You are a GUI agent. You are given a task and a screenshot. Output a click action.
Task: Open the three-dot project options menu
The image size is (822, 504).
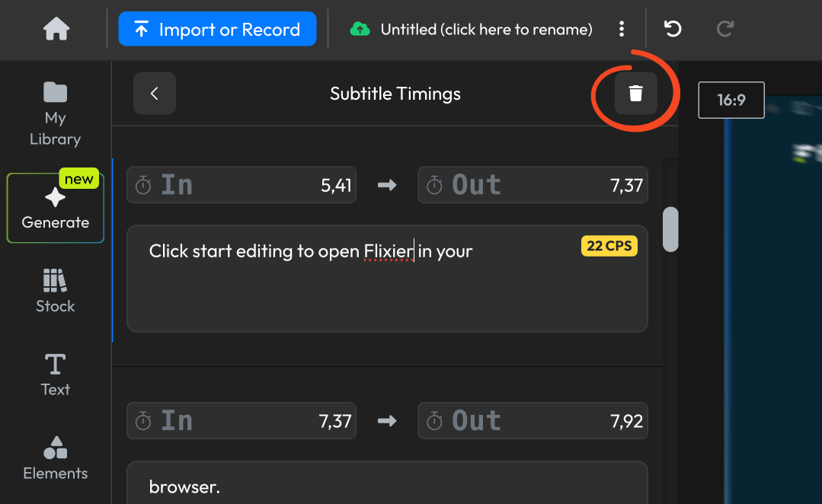point(622,30)
